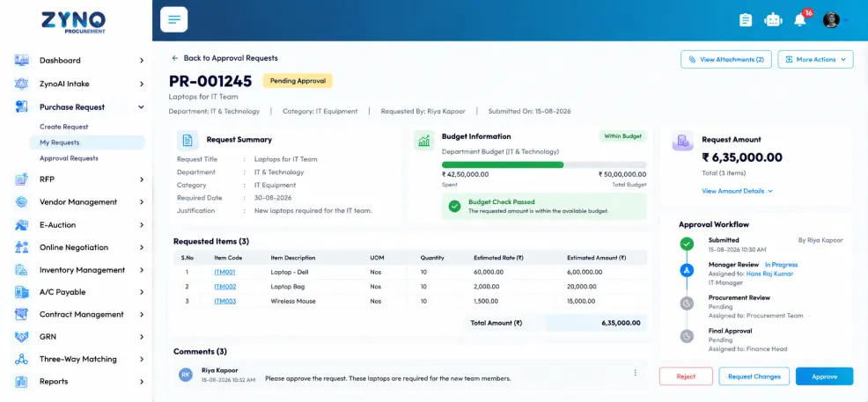Image resolution: width=868 pixels, height=402 pixels.
Task: Click the Submitted step green check icon
Action: pos(687,244)
